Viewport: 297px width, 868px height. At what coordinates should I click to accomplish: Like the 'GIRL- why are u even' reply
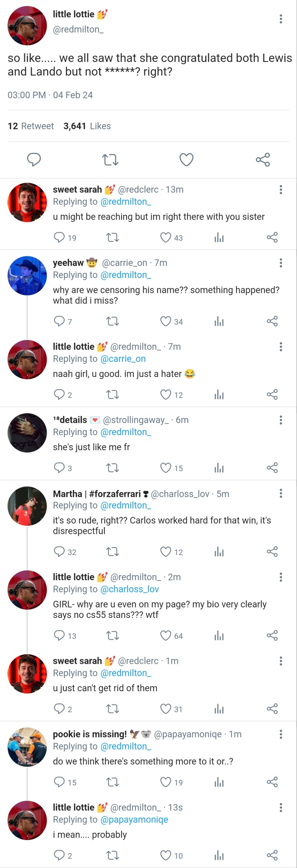pos(166,636)
